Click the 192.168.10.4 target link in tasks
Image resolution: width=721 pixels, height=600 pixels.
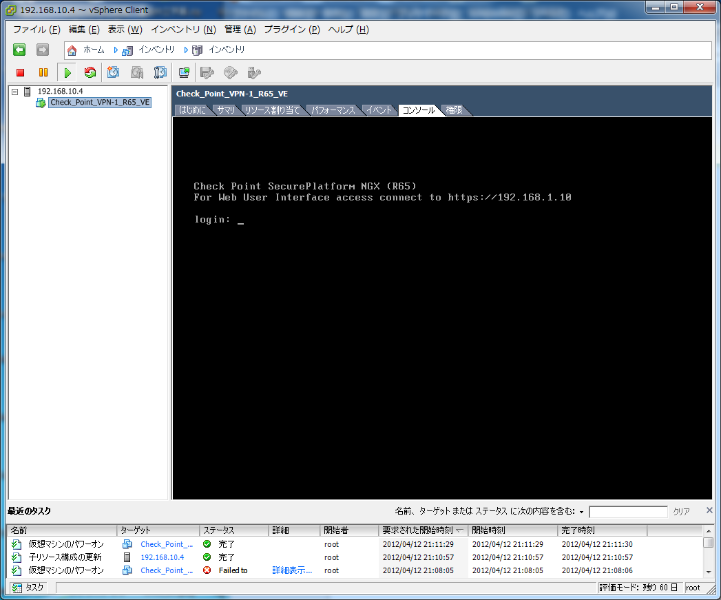pyautogui.click(x=162, y=557)
